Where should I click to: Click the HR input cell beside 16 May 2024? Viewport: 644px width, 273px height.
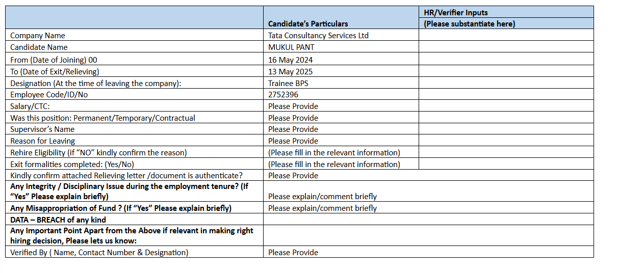(x=506, y=60)
